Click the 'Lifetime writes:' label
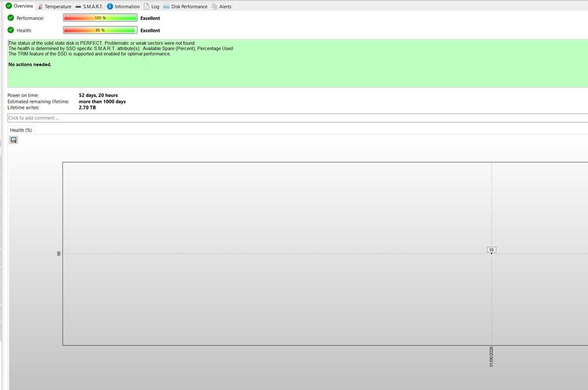The width and height of the screenshot is (588, 390). click(x=24, y=108)
